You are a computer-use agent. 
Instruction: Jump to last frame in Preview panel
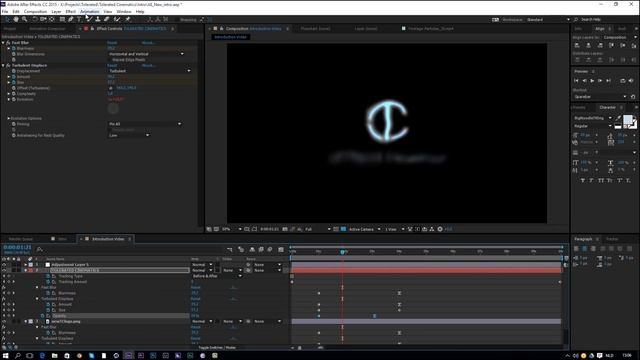(x=608, y=81)
